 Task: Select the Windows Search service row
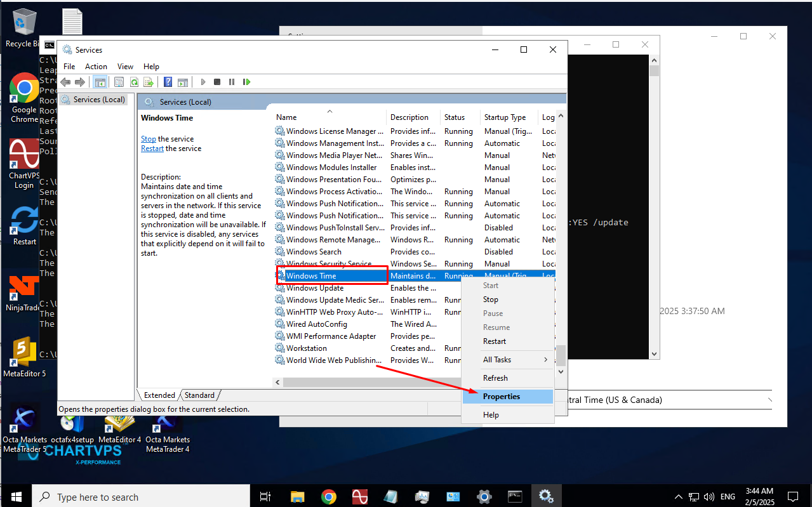pos(415,252)
